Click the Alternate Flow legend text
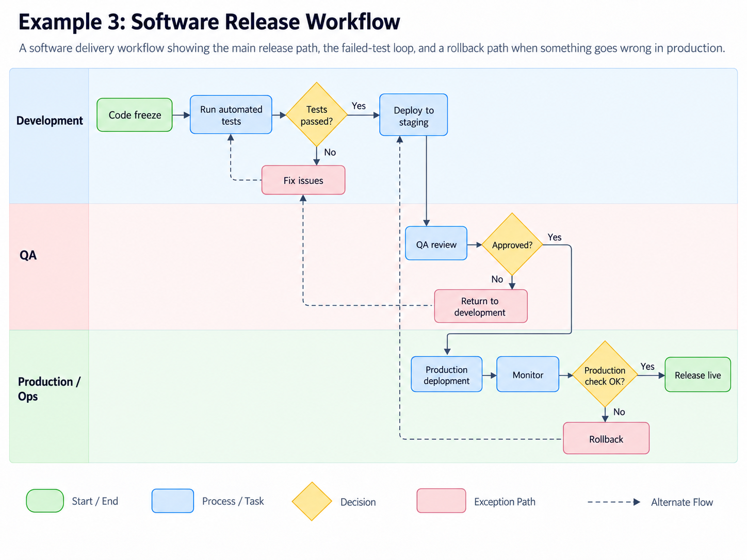Image resolution: width=747 pixels, height=560 pixels. point(682,502)
